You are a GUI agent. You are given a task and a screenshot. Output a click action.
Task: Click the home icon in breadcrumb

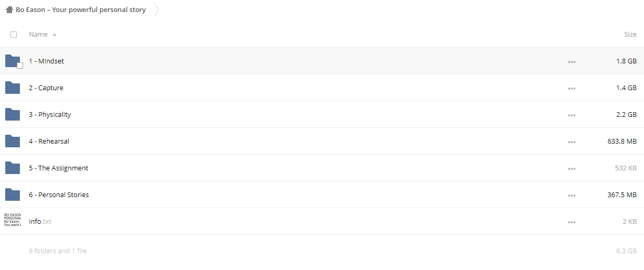(x=9, y=9)
